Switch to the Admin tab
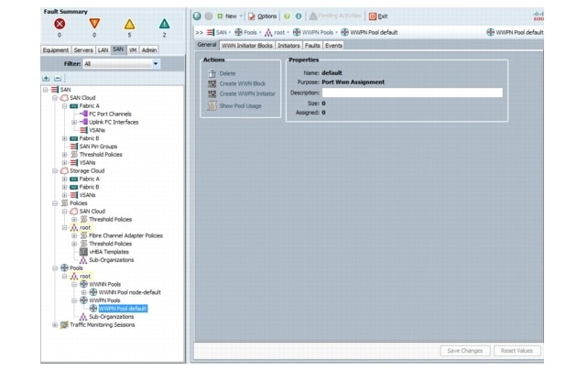This screenshot has height=371, width=588. point(149,49)
